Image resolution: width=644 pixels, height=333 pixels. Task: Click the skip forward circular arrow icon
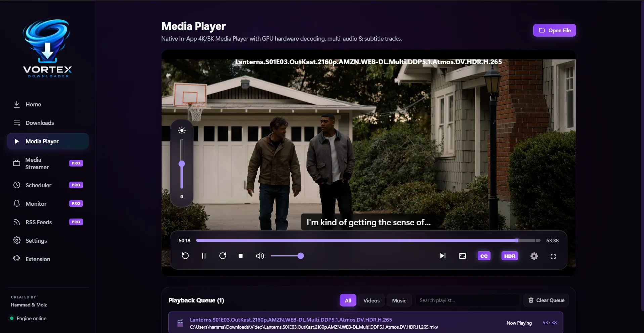pyautogui.click(x=222, y=256)
